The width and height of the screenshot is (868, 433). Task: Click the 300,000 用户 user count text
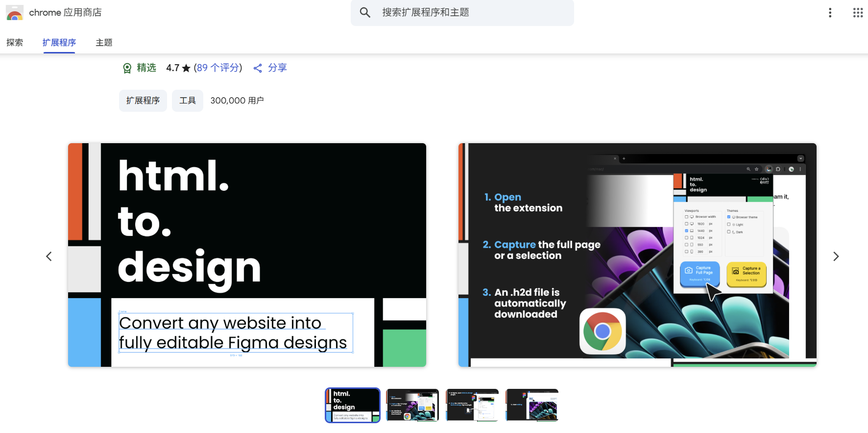pos(237,101)
